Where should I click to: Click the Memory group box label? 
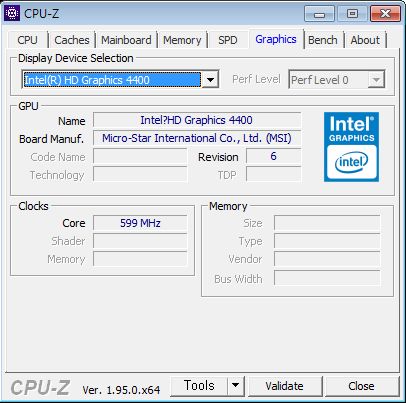(228, 206)
